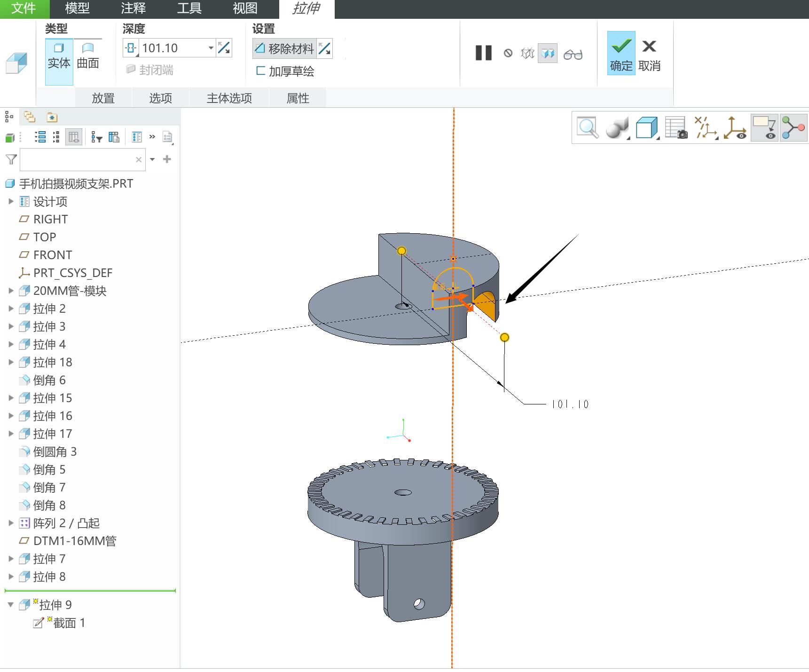This screenshot has width=809, height=672.
Task: Toggle the 移除材料 option
Action: [284, 48]
